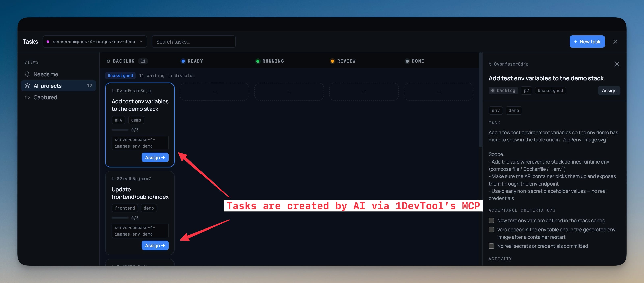Click the REVIEW column header
Image resolution: width=644 pixels, height=283 pixels.
tap(346, 61)
